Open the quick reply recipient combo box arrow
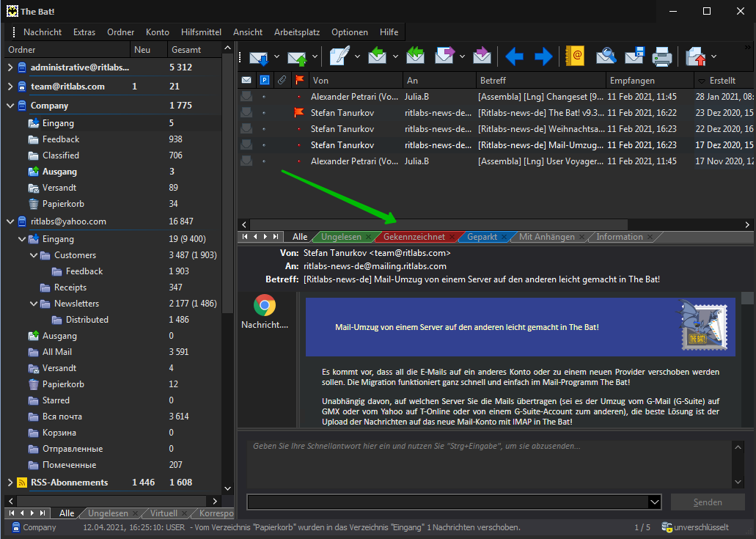This screenshot has width=756, height=539. coord(654,502)
